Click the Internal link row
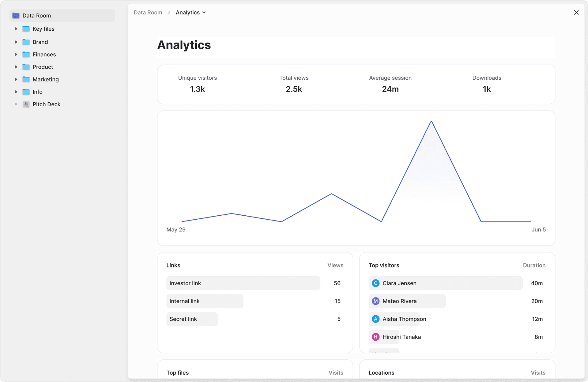 [184, 301]
